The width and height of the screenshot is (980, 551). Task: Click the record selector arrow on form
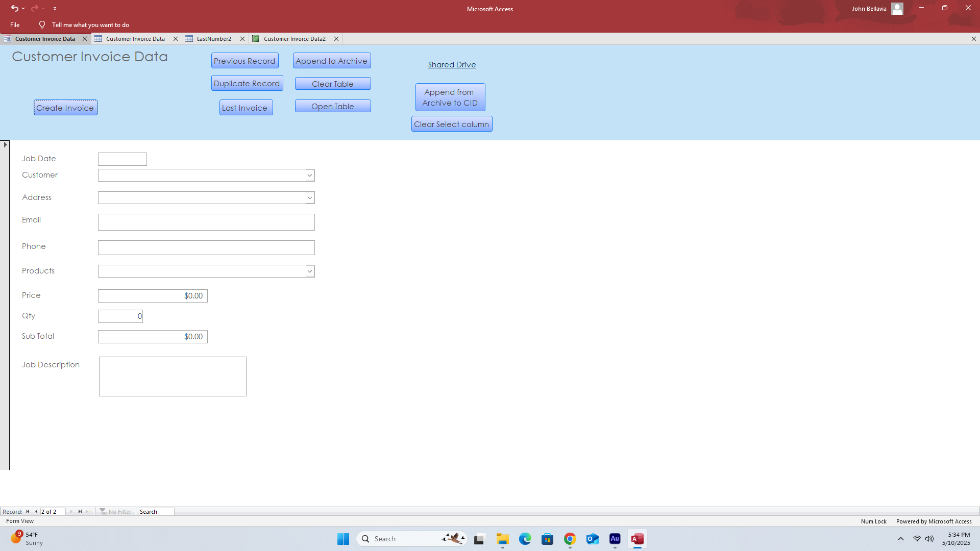click(x=5, y=145)
